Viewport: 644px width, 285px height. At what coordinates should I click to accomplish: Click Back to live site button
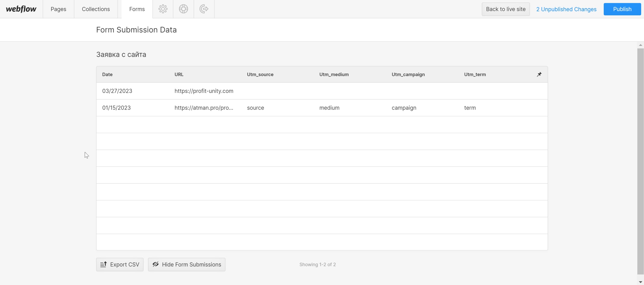506,9
